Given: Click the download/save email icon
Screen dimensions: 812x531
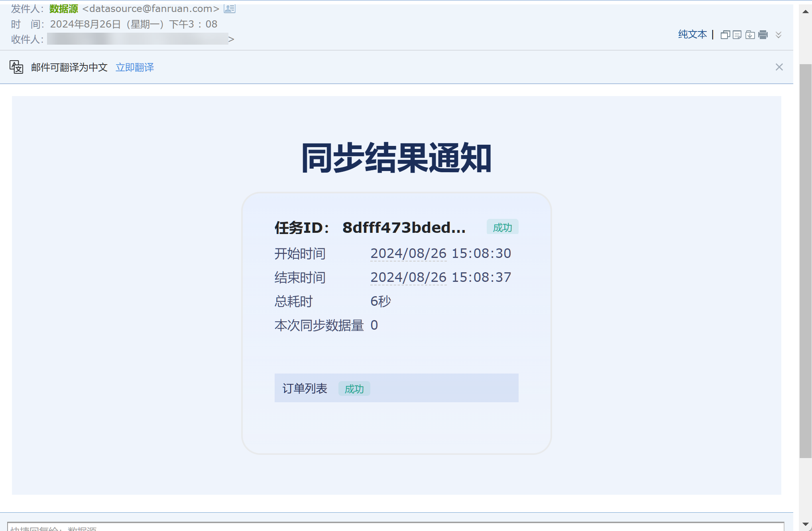Looking at the screenshot, I should [x=750, y=35].
